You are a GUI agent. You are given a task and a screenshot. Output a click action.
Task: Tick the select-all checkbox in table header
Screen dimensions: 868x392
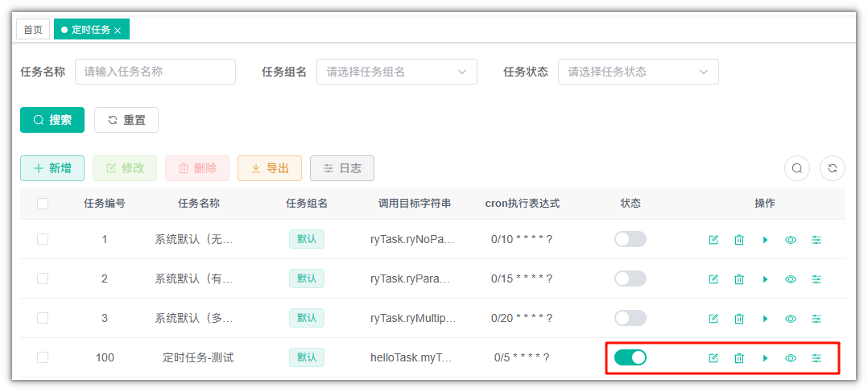tap(43, 204)
